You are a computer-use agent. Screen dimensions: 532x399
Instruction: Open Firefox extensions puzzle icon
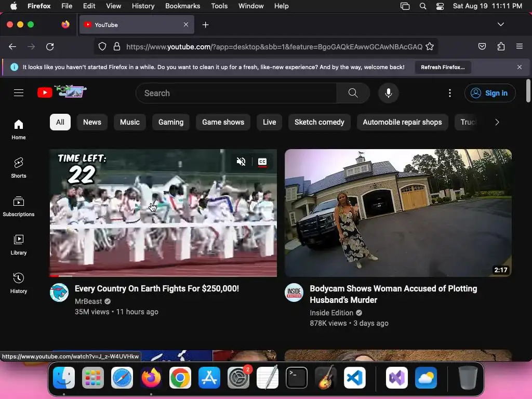point(501,46)
